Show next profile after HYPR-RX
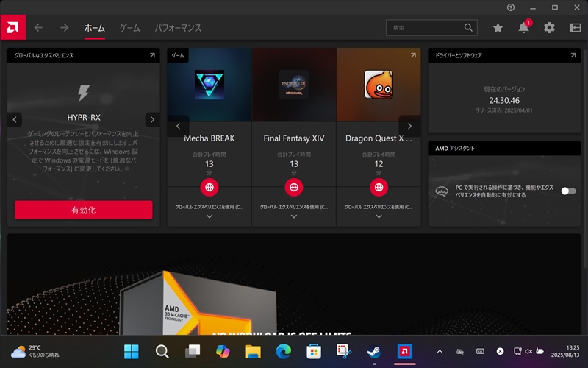Screen dimensions: 588x368 tap(152, 120)
